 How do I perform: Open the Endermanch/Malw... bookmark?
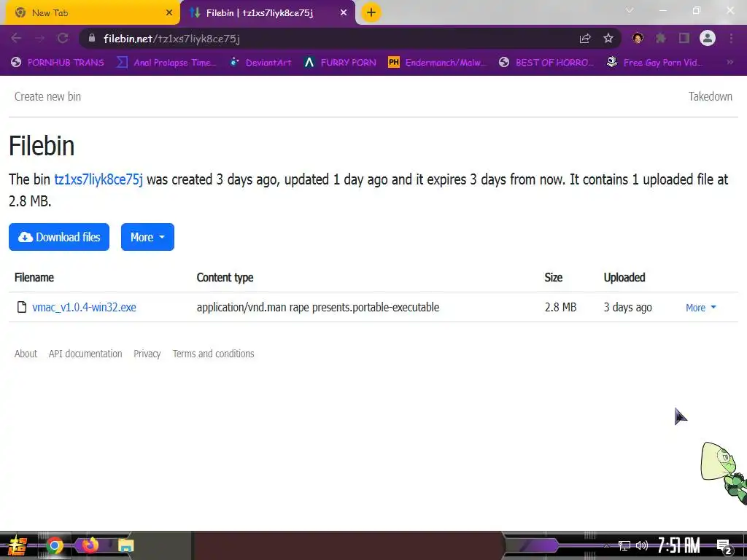click(438, 63)
